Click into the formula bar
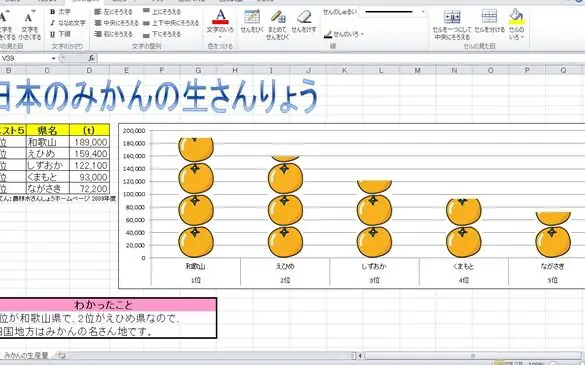 (341, 58)
